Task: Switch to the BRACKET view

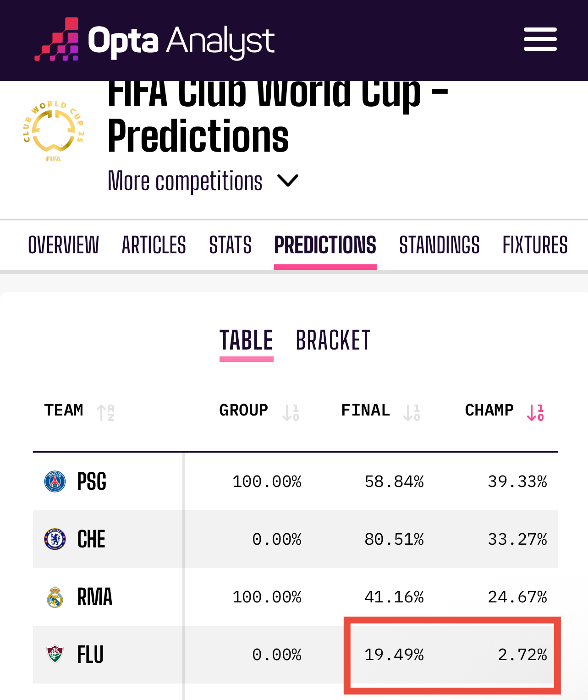Action: coord(333,340)
